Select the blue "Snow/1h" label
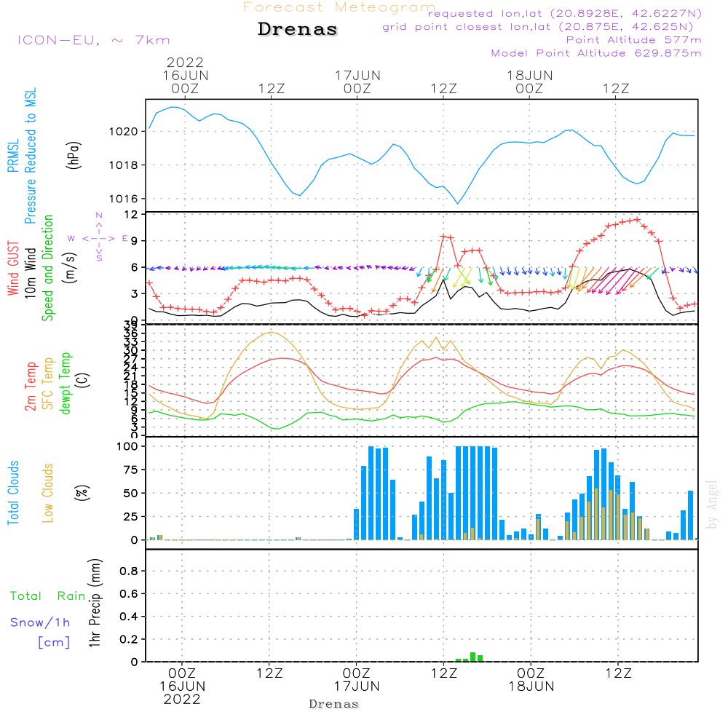728x728 pixels. pyautogui.click(x=40, y=622)
